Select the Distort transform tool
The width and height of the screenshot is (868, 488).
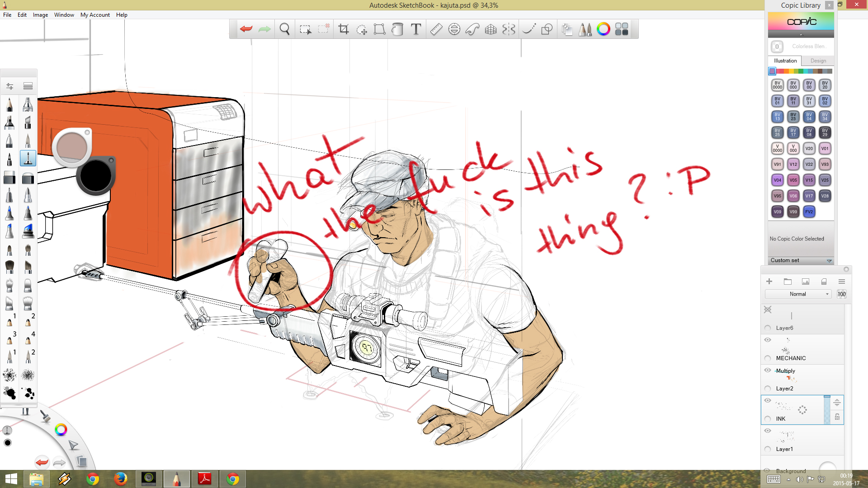379,29
